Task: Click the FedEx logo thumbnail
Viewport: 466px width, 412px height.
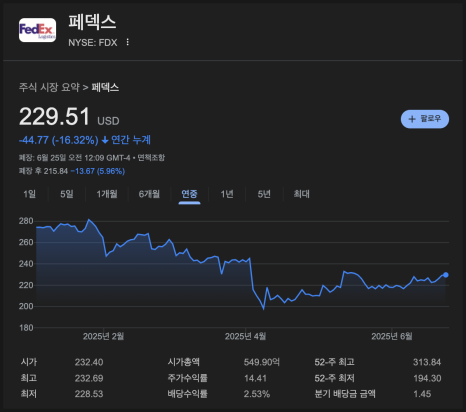Action: click(37, 30)
